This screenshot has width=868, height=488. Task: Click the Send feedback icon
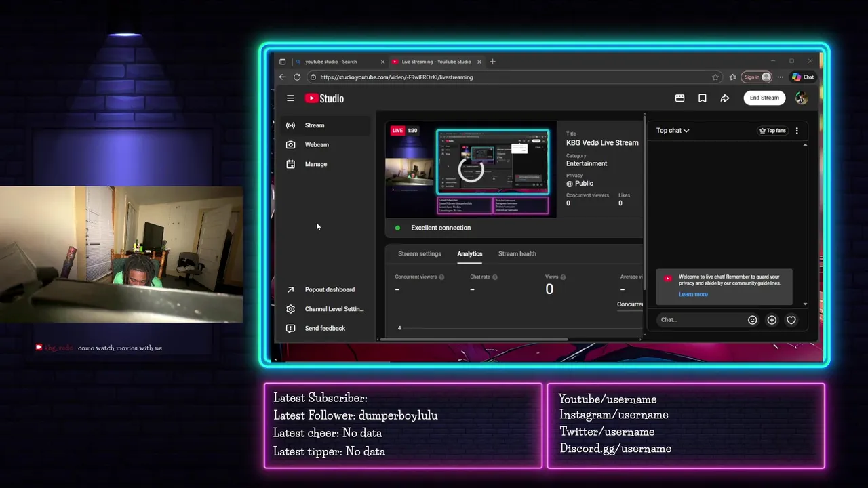[x=290, y=328]
